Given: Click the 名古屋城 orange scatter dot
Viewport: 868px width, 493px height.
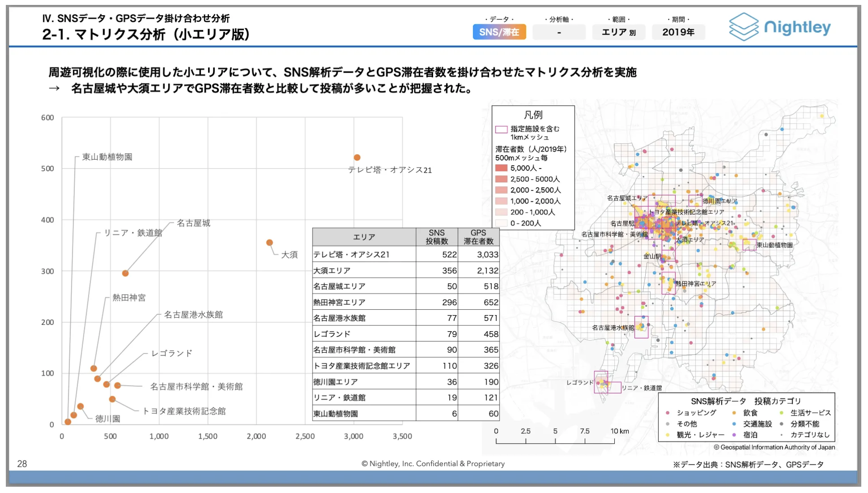Looking at the screenshot, I should point(126,273).
